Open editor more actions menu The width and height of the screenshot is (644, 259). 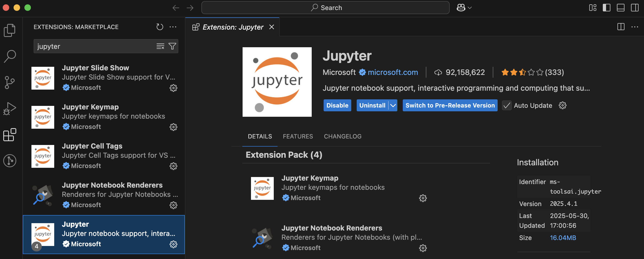635,27
